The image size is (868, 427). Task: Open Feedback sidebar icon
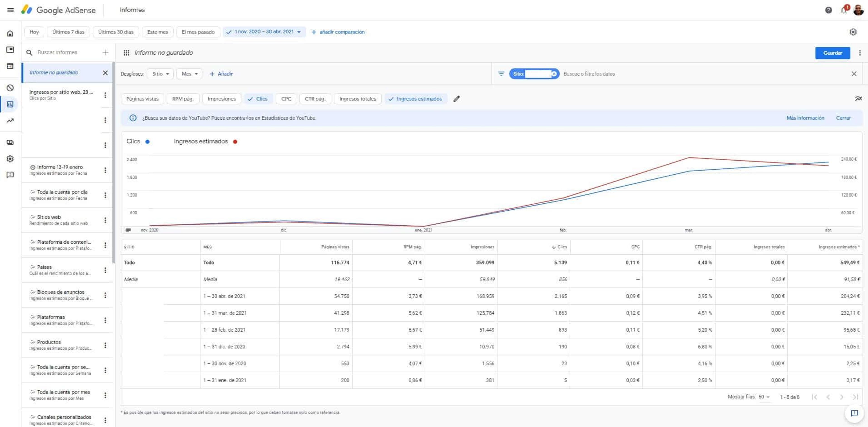pyautogui.click(x=10, y=175)
